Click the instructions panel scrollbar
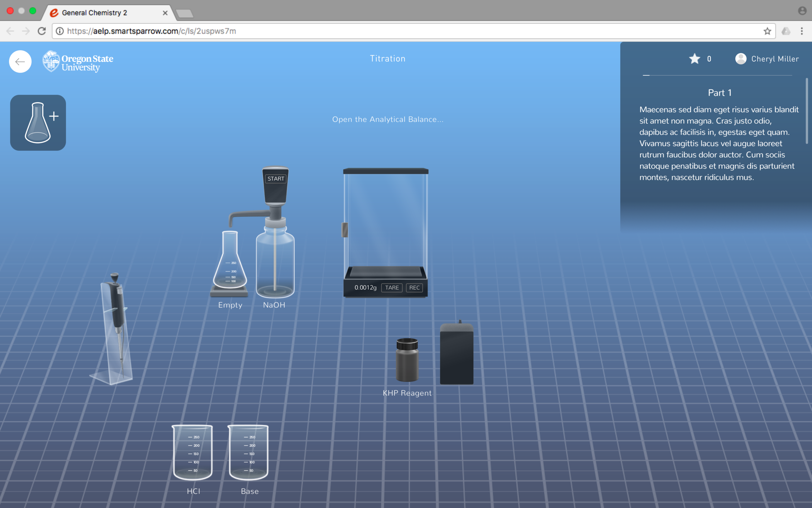The height and width of the screenshot is (508, 812). (x=806, y=111)
